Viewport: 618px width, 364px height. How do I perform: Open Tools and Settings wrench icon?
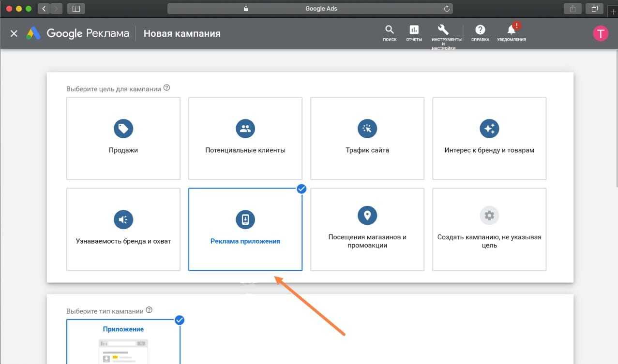click(x=443, y=30)
